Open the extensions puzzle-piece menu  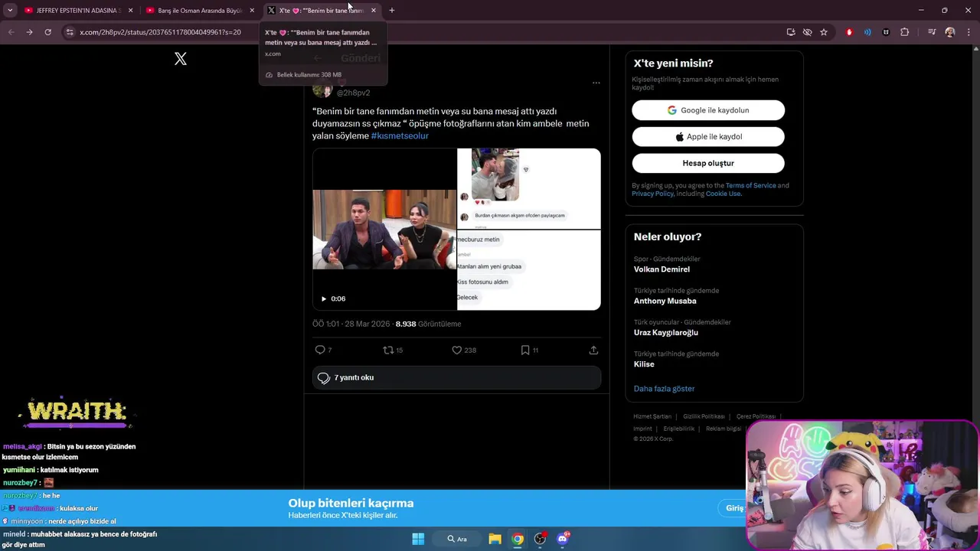tap(905, 32)
